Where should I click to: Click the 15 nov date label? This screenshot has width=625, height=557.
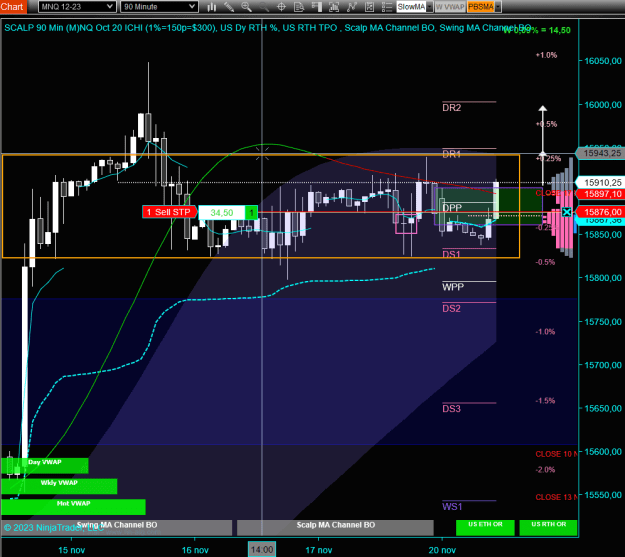pos(72,550)
